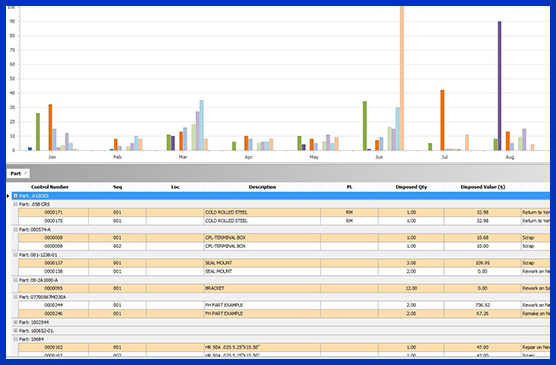Select control number 0000246 cell
The image size is (556, 365).
54,314
